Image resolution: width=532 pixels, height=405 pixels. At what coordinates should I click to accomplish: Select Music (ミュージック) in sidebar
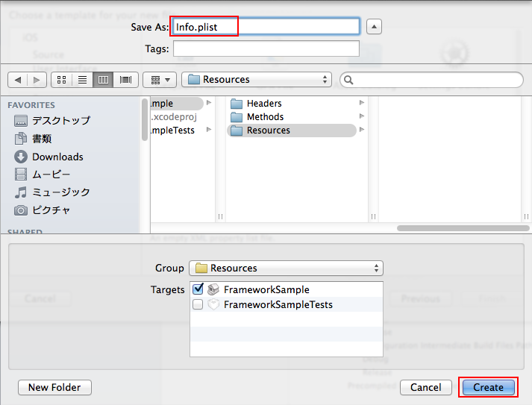pyautogui.click(x=52, y=192)
